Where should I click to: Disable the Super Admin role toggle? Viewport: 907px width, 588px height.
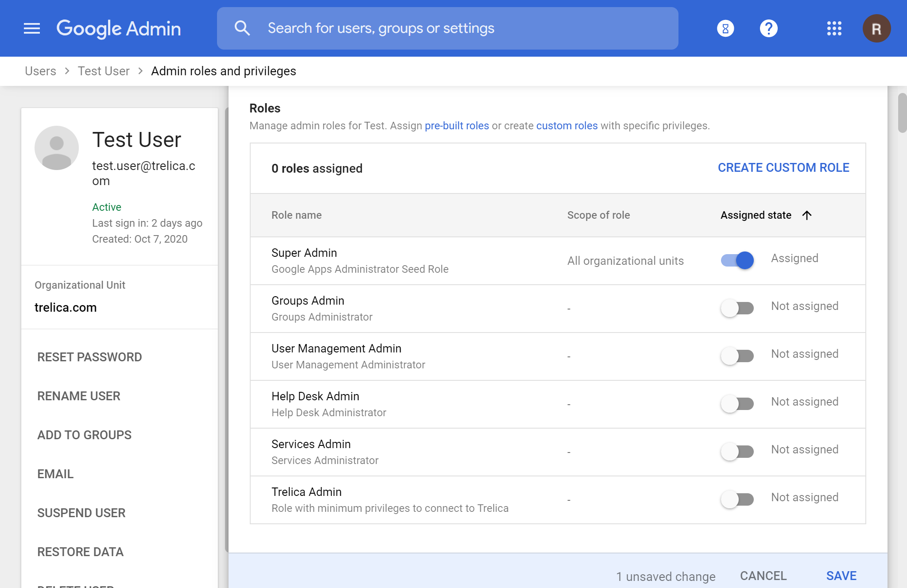(x=737, y=260)
